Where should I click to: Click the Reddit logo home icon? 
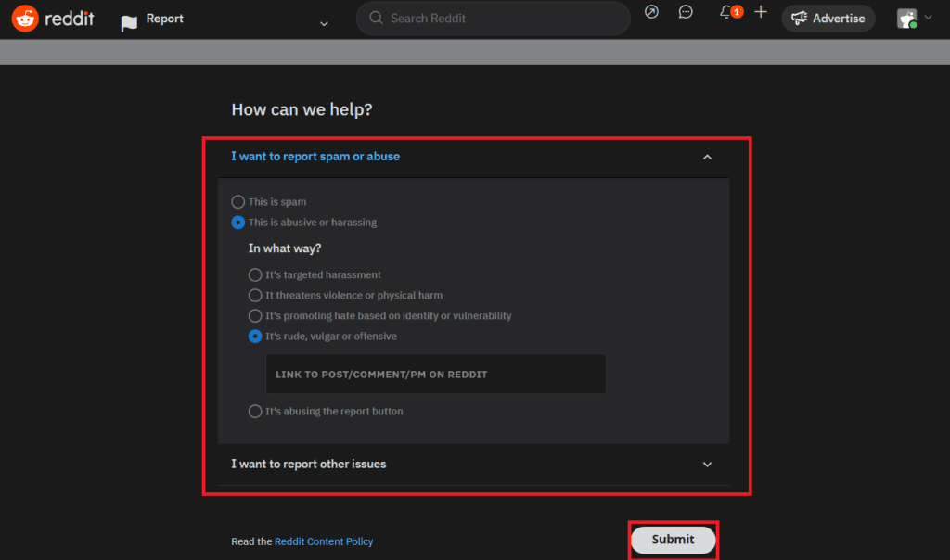[25, 19]
